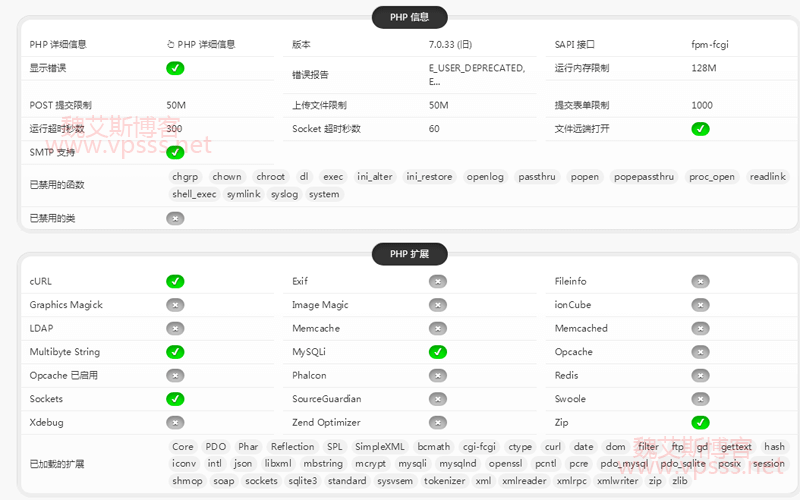Click the proc_open disabled function tag
The width and height of the screenshot is (800, 500).
point(712,177)
